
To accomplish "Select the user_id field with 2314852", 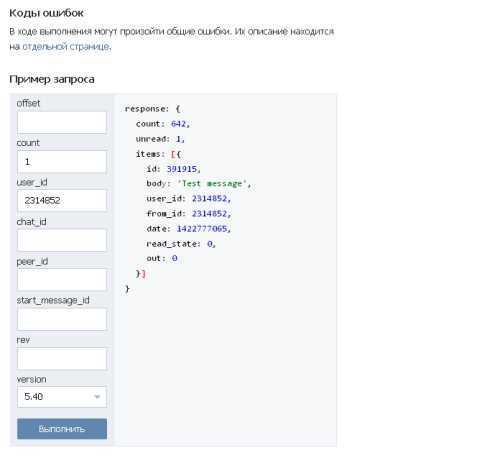I will [62, 200].
